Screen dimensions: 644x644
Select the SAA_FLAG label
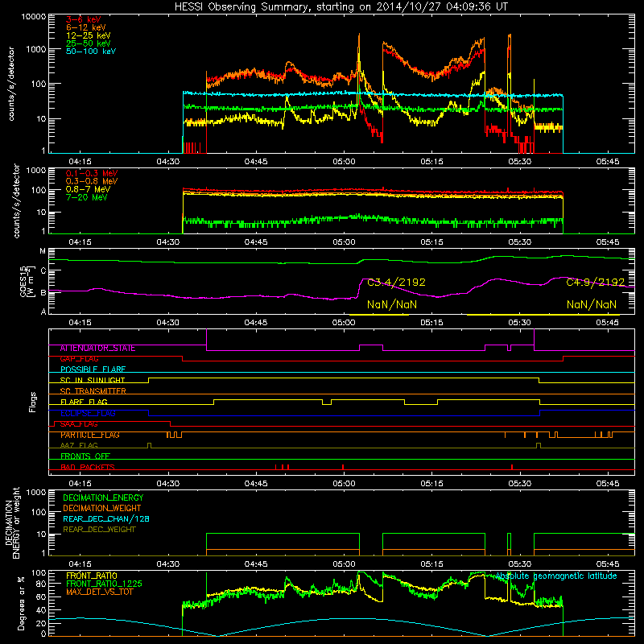(x=79, y=424)
